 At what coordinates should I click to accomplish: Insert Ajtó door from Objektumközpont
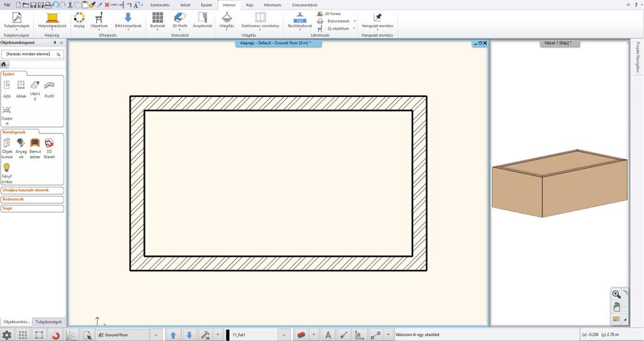[7, 90]
